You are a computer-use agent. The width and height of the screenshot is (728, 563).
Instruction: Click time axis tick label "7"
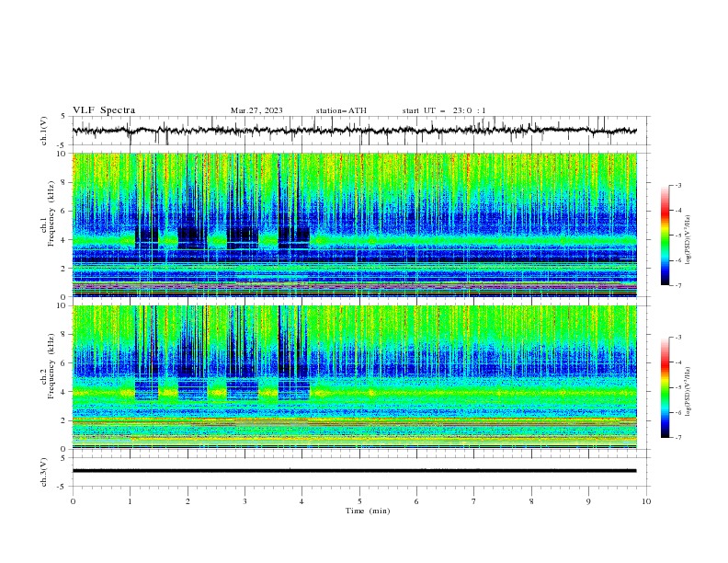tap(474, 501)
